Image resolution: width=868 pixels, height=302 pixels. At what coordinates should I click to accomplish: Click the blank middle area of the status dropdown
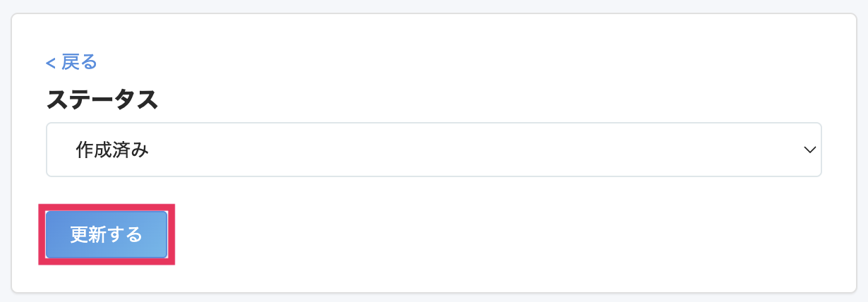[433, 150]
